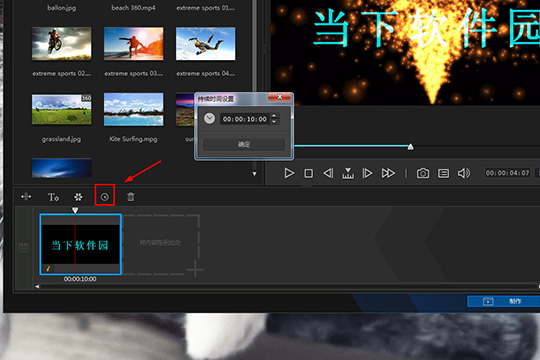Mute the preview volume speaker icon
Image resolution: width=540 pixels, height=360 pixels.
click(464, 173)
